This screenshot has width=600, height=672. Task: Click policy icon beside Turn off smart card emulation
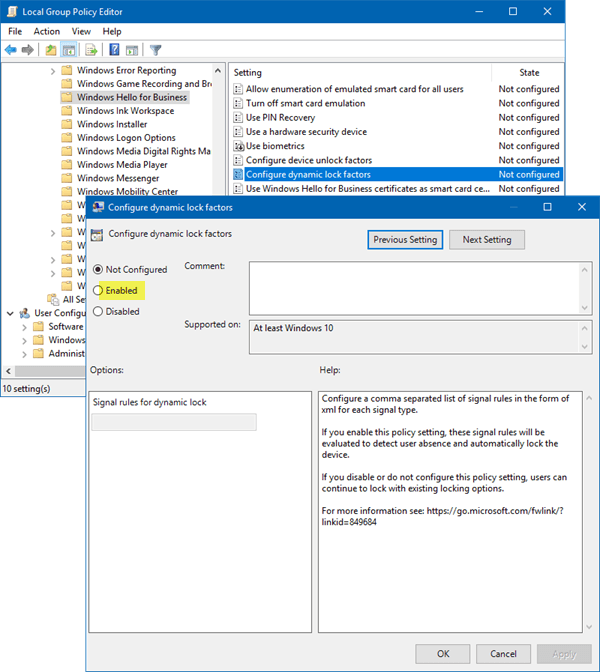click(x=238, y=103)
